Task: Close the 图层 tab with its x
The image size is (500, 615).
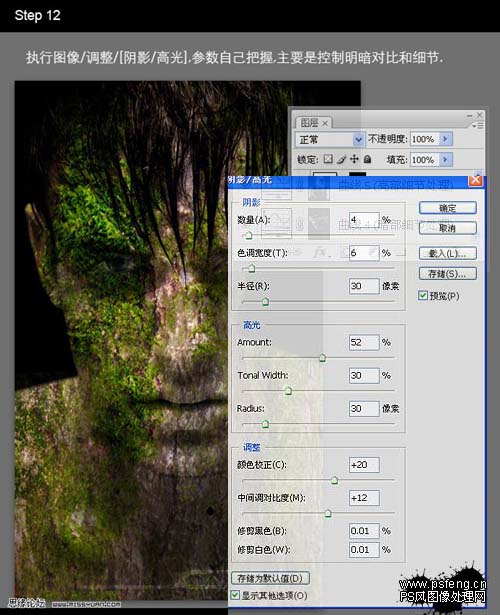Action: (325, 123)
